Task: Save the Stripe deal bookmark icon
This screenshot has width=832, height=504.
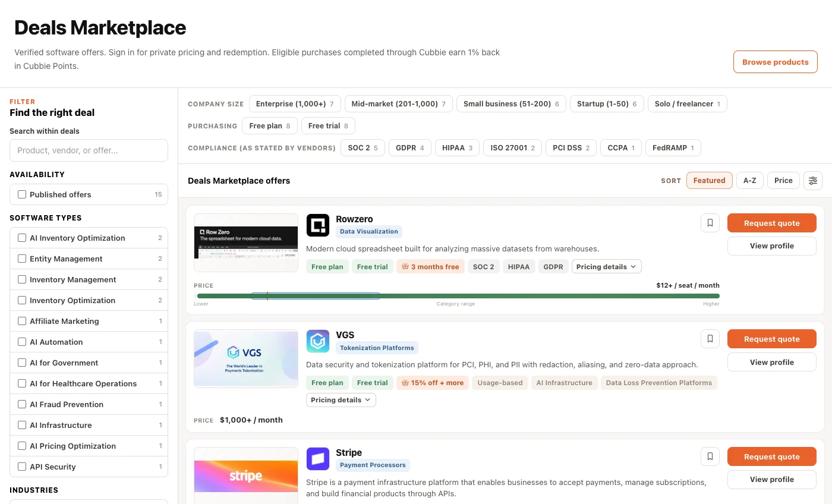Action: pos(710,456)
